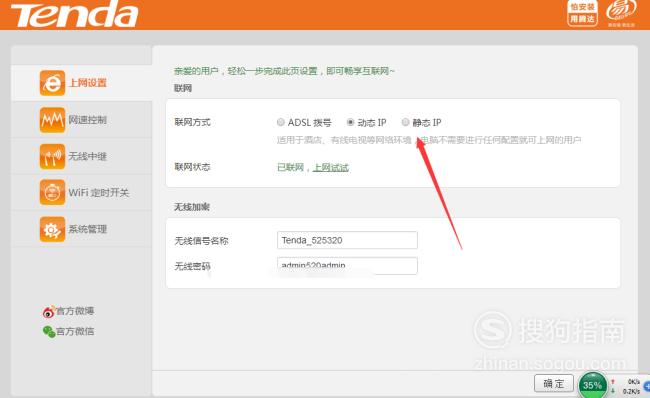
Task: Click the WeChat logo icon
Action: (49, 332)
